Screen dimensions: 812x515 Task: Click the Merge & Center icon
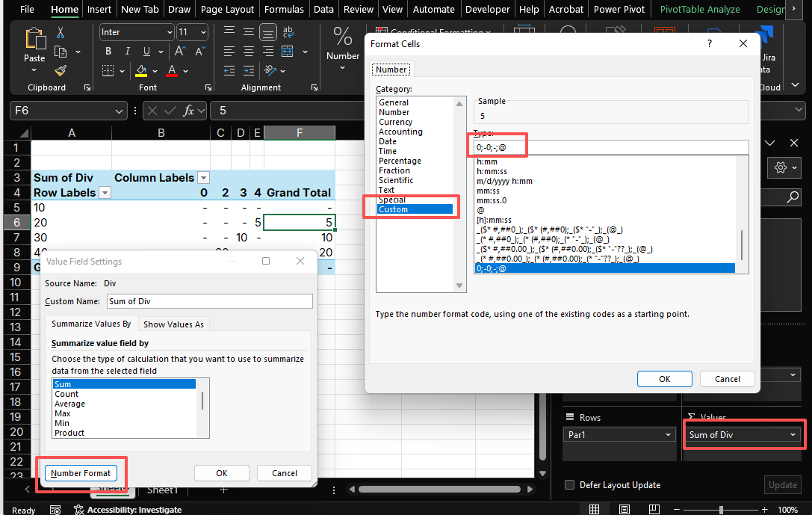[286, 51]
